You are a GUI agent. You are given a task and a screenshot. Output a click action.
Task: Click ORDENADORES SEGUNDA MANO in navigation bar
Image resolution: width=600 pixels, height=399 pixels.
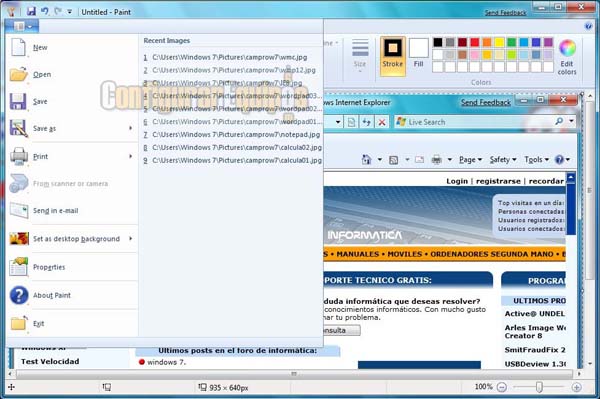(x=492, y=254)
